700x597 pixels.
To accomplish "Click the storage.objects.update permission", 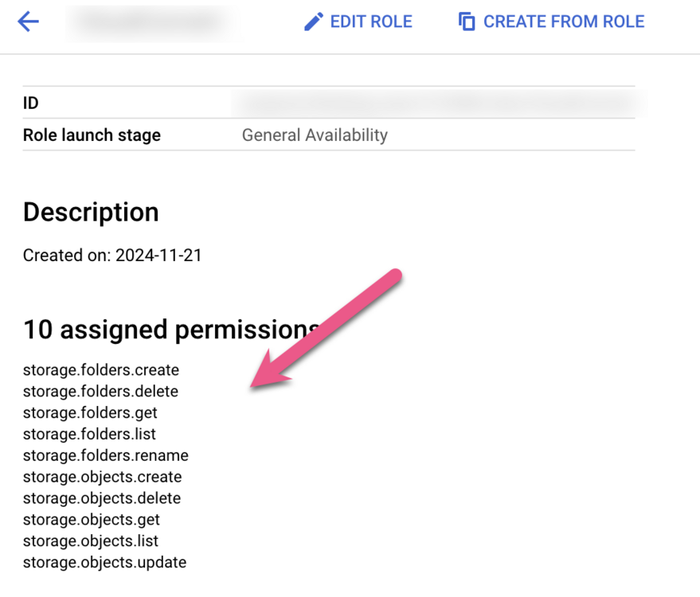I will tap(104, 563).
